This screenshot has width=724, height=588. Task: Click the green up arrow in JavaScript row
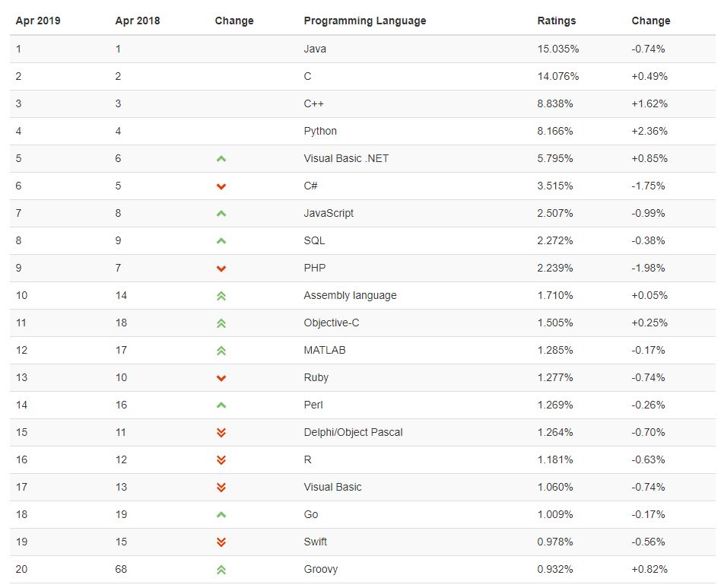[221, 214]
